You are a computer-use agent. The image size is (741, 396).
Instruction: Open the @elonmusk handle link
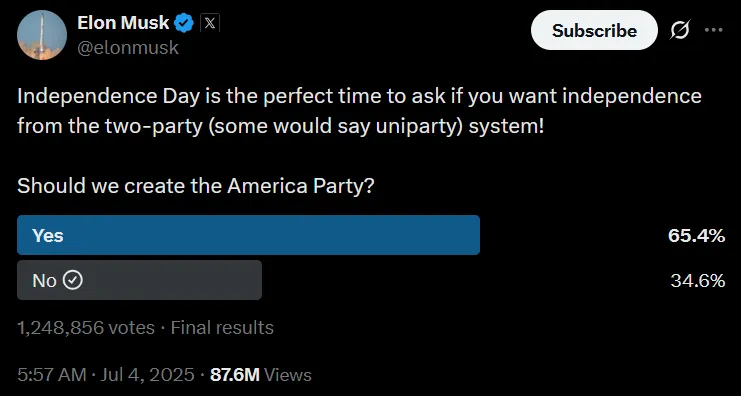coord(128,48)
